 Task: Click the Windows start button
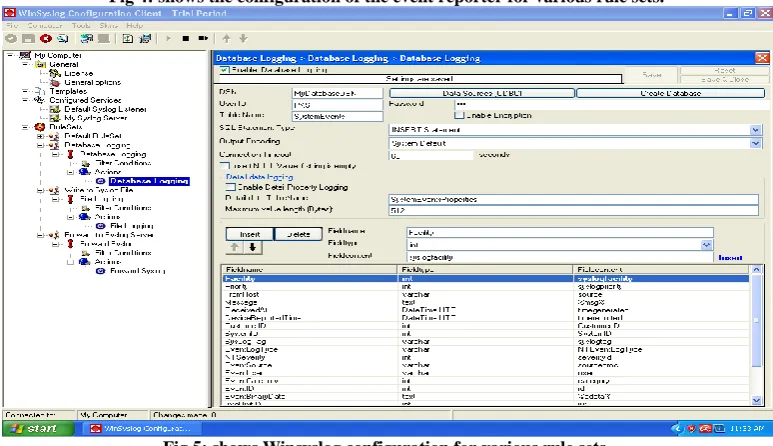tap(38, 428)
